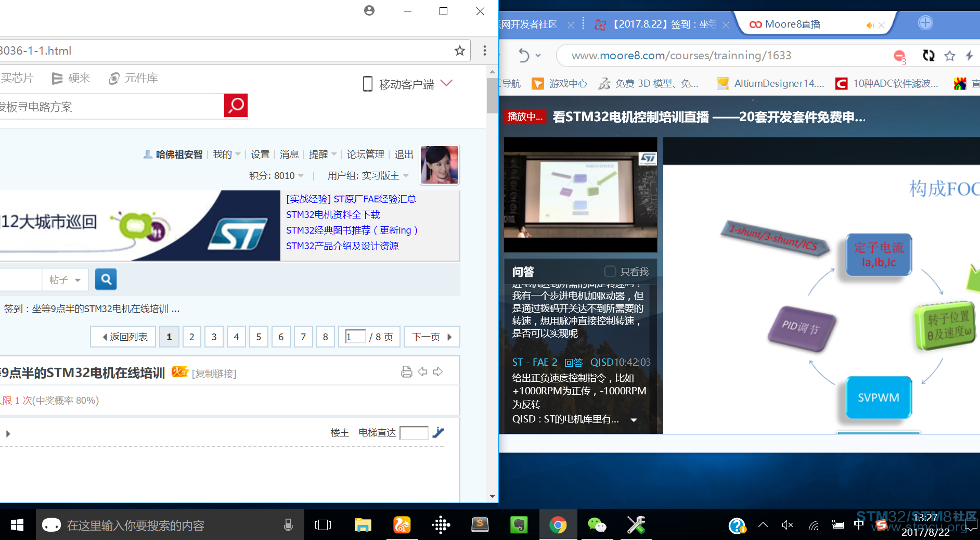Click mobile client phone icon
The width and height of the screenshot is (980, 540).
(367, 84)
